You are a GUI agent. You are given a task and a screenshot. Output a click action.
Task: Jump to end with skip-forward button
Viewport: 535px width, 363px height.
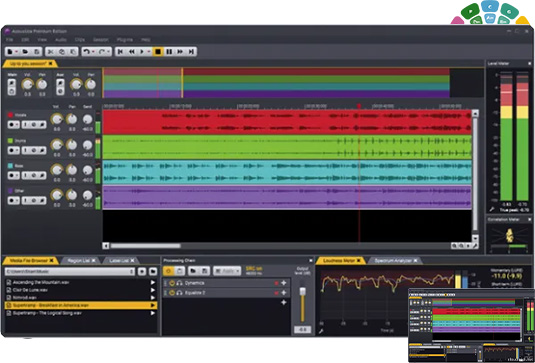point(191,52)
